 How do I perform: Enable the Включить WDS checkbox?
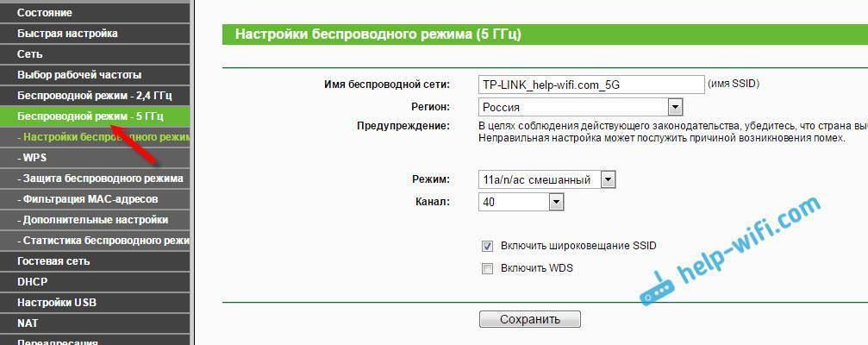pyautogui.click(x=488, y=268)
